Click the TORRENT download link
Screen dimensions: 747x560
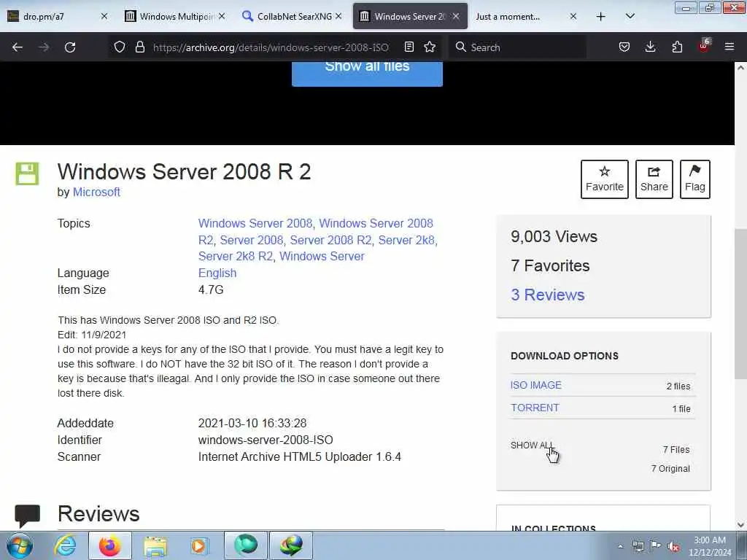535,408
